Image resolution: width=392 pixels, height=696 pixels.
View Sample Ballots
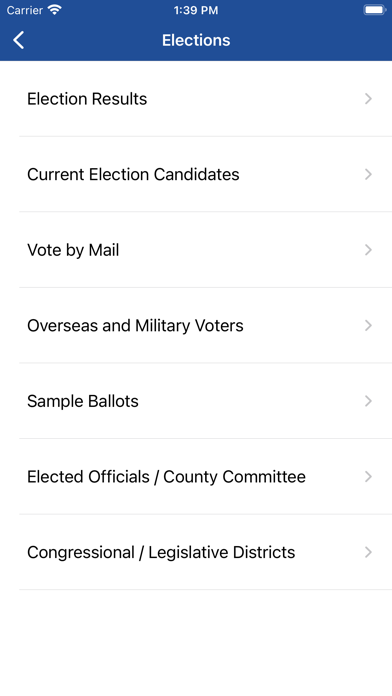196,401
